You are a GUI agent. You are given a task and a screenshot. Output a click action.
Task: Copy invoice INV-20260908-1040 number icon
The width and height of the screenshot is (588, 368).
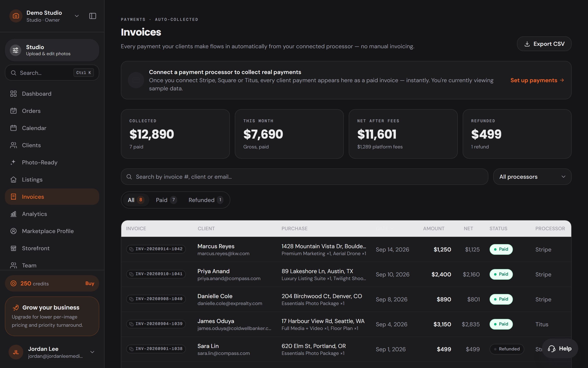click(131, 299)
